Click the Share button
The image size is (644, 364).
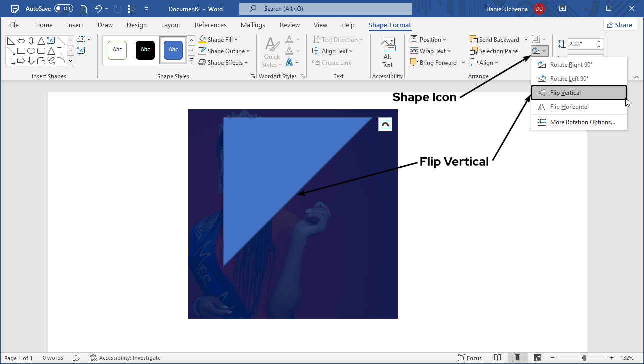(620, 25)
